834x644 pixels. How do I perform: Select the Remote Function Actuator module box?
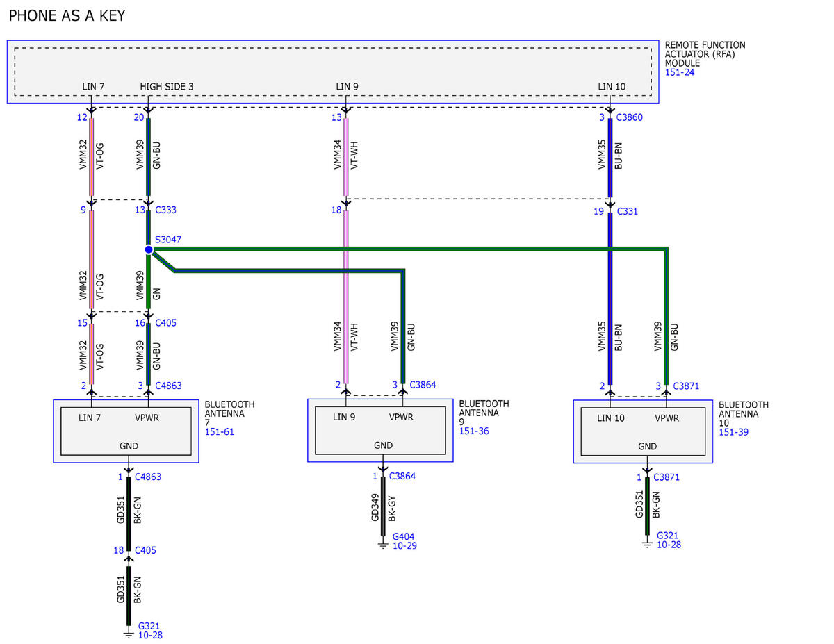click(333, 72)
